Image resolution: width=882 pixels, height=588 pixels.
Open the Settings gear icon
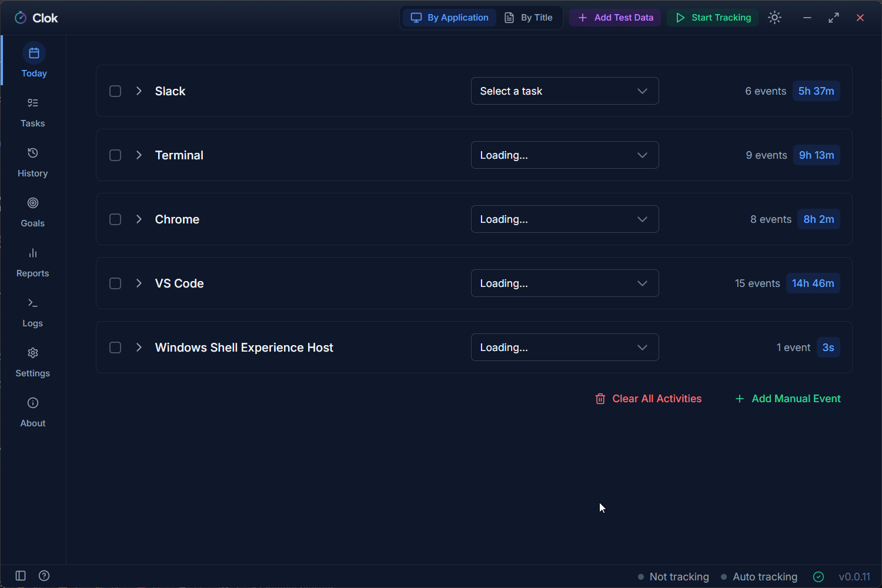tap(33, 353)
